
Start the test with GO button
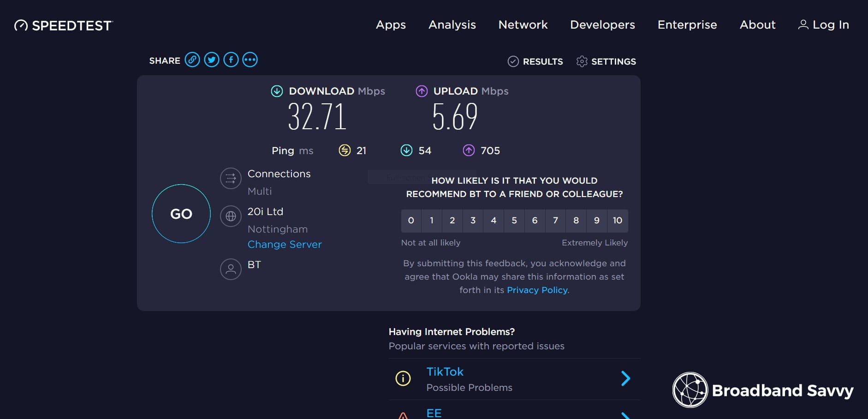(x=181, y=214)
